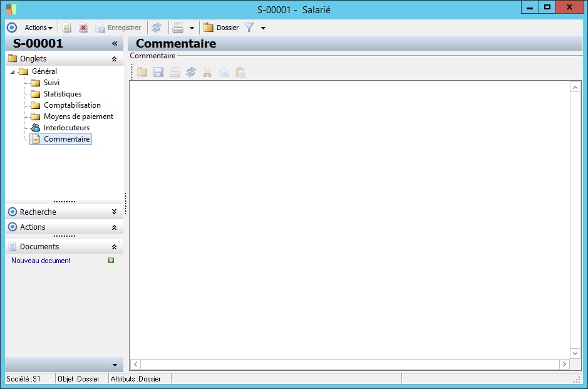Collapse the Actions side section
588x389 pixels.
click(115, 227)
